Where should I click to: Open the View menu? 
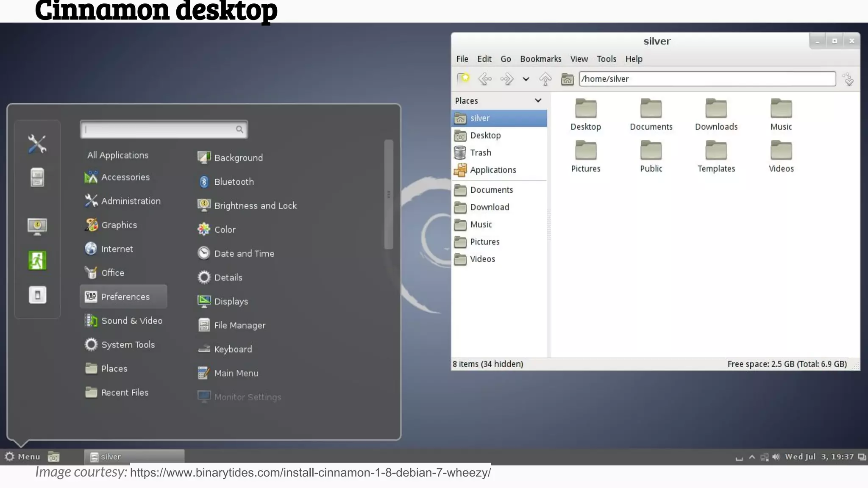[579, 59]
